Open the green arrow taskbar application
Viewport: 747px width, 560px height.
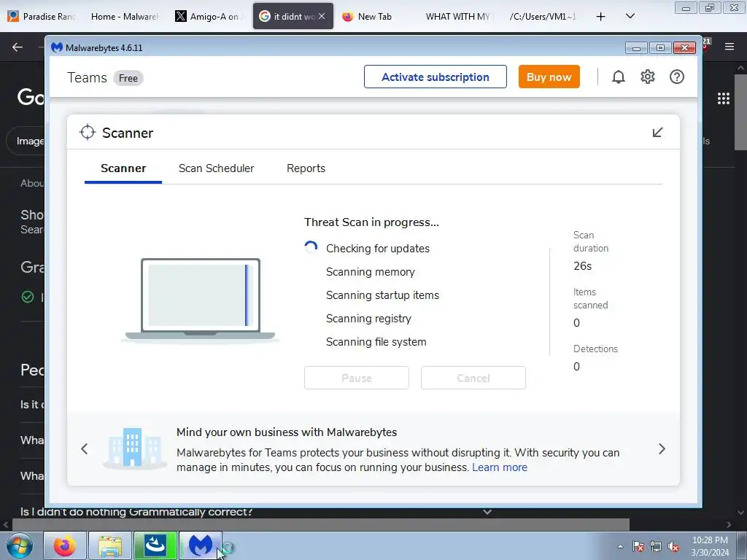pos(155,545)
